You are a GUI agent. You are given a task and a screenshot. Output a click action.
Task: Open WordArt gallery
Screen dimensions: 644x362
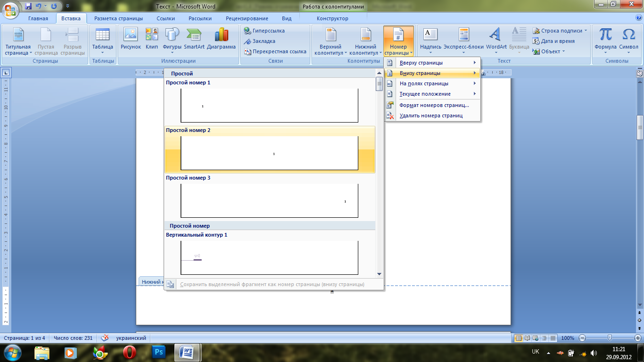click(x=496, y=41)
